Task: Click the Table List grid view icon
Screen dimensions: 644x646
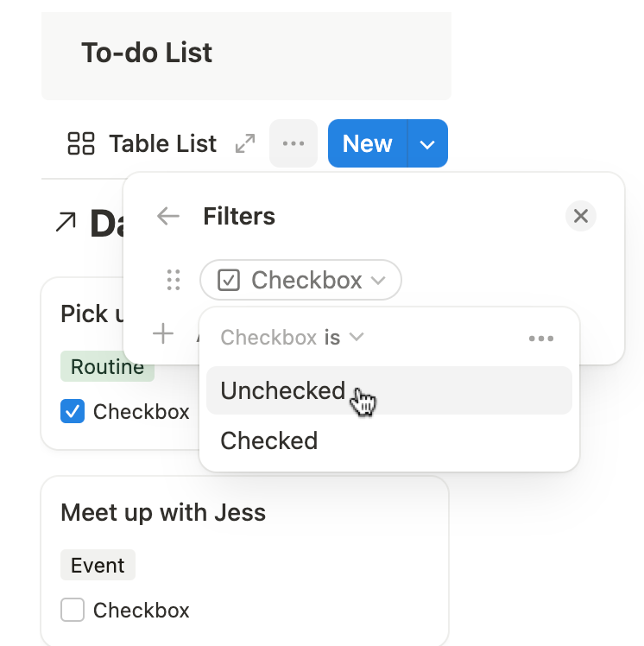Action: [80, 143]
